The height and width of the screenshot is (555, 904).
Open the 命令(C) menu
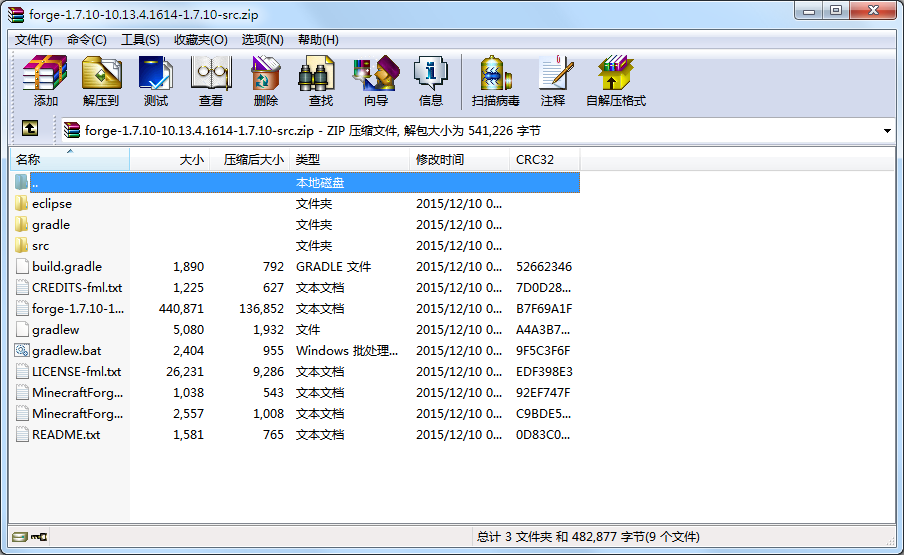(x=86, y=40)
